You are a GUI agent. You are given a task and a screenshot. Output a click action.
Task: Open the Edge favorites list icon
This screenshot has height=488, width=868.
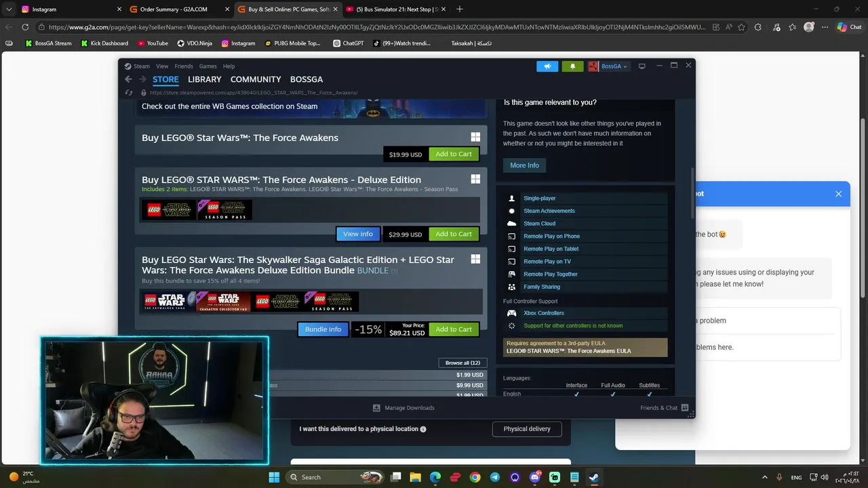click(793, 27)
